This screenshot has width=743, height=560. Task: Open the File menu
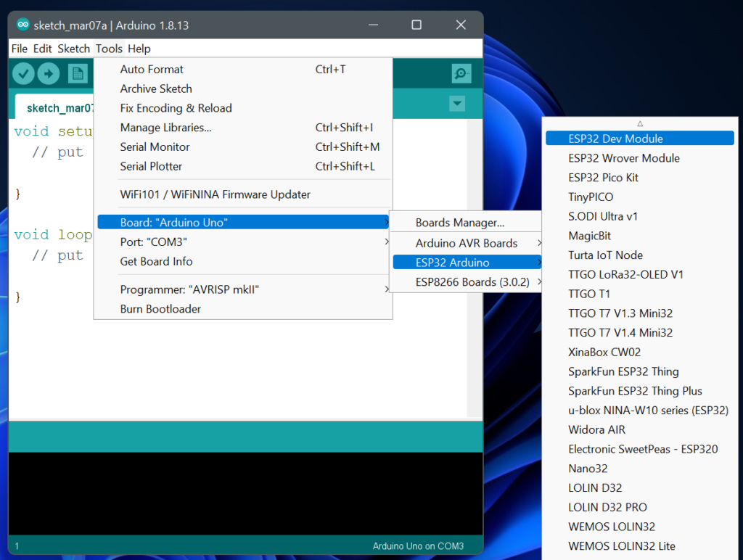[x=20, y=49]
